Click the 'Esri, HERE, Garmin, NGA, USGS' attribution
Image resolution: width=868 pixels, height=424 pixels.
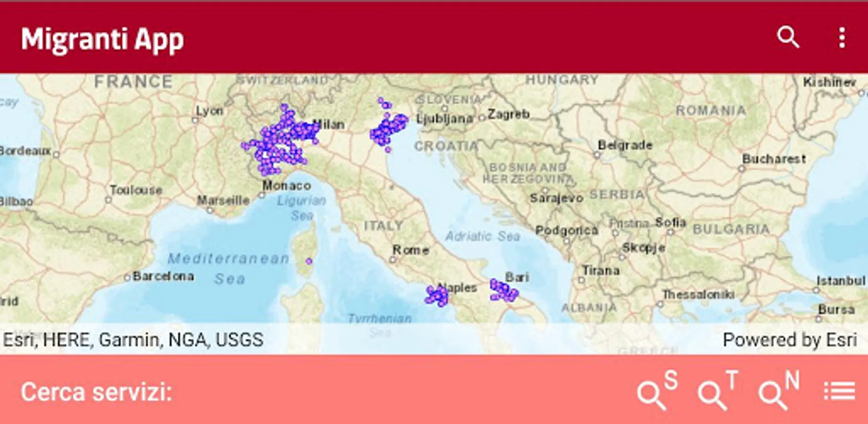pyautogui.click(x=133, y=340)
